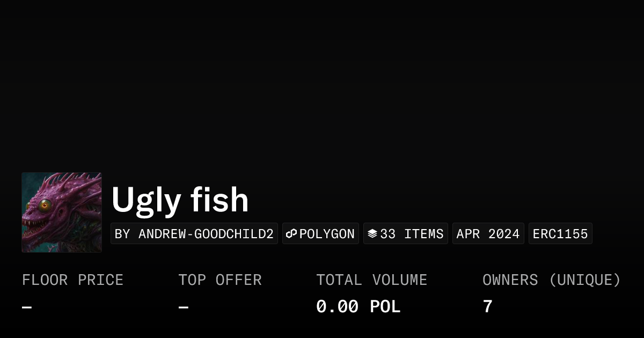Viewport: 644px width, 338px height.
Task: Click the POL currency unit text
Action: pos(385,307)
